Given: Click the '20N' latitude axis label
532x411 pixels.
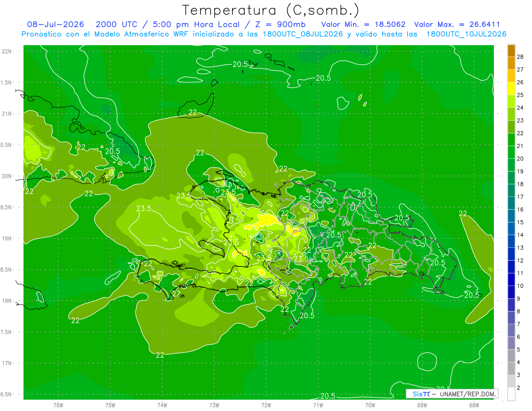Looking at the screenshot, I should tap(7, 176).
